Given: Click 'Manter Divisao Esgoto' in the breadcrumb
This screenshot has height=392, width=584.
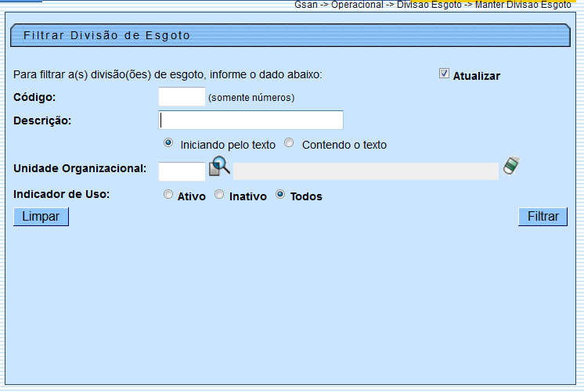Looking at the screenshot, I should [523, 5].
